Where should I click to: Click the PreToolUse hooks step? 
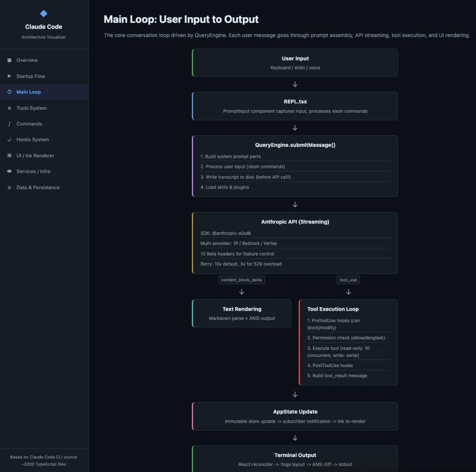coord(349,324)
